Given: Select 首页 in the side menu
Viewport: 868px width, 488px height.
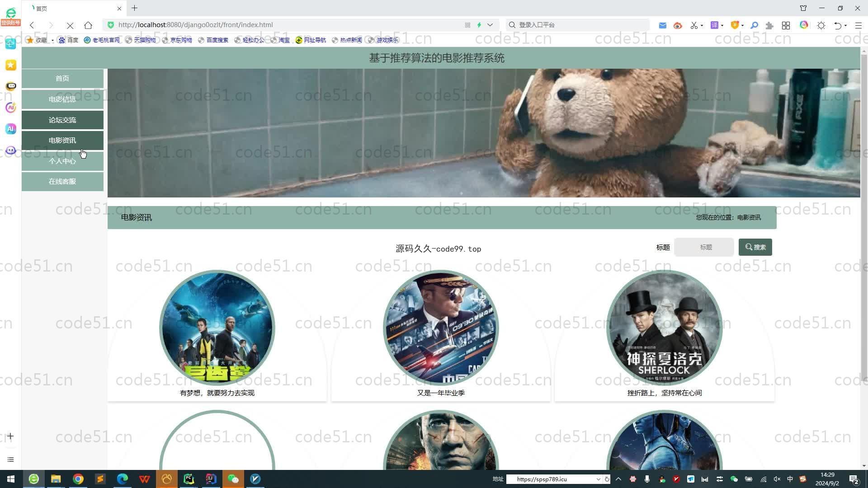Looking at the screenshot, I should point(62,79).
